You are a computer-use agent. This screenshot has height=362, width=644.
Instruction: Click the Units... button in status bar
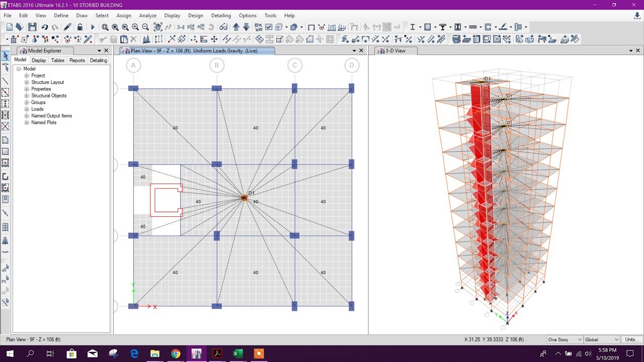(632, 340)
